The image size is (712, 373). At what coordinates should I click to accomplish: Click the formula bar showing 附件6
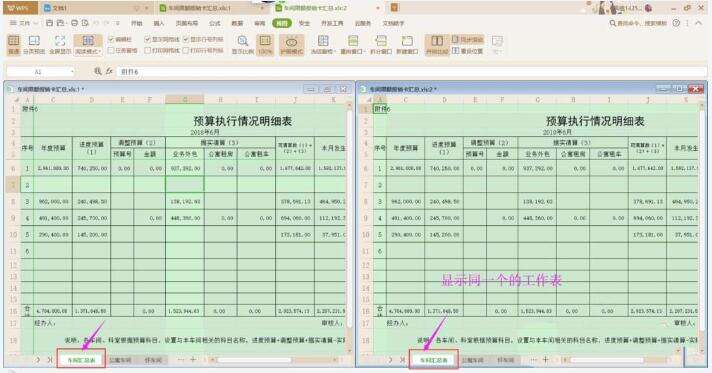411,72
